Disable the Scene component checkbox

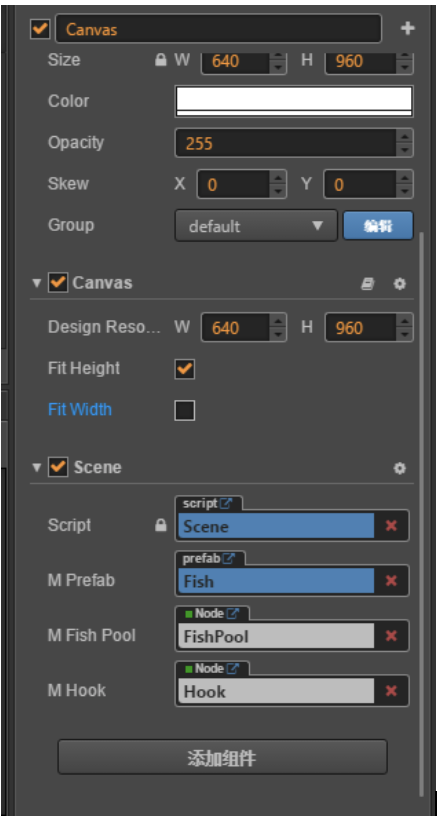point(58,467)
